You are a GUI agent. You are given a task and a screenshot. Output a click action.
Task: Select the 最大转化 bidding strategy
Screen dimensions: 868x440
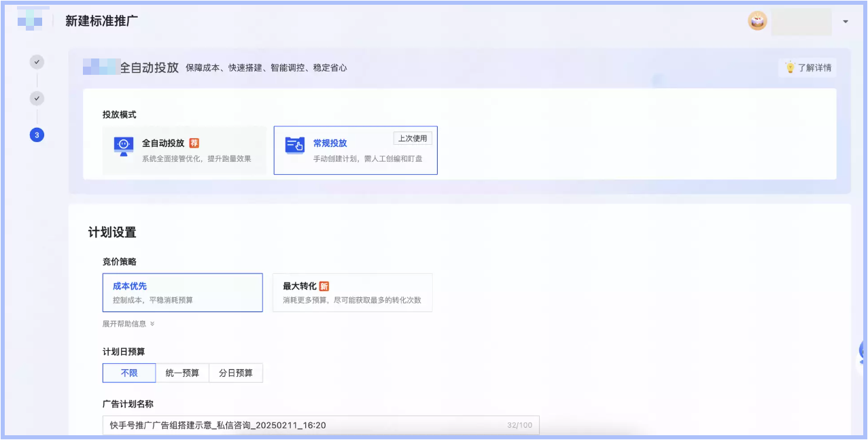(352, 292)
